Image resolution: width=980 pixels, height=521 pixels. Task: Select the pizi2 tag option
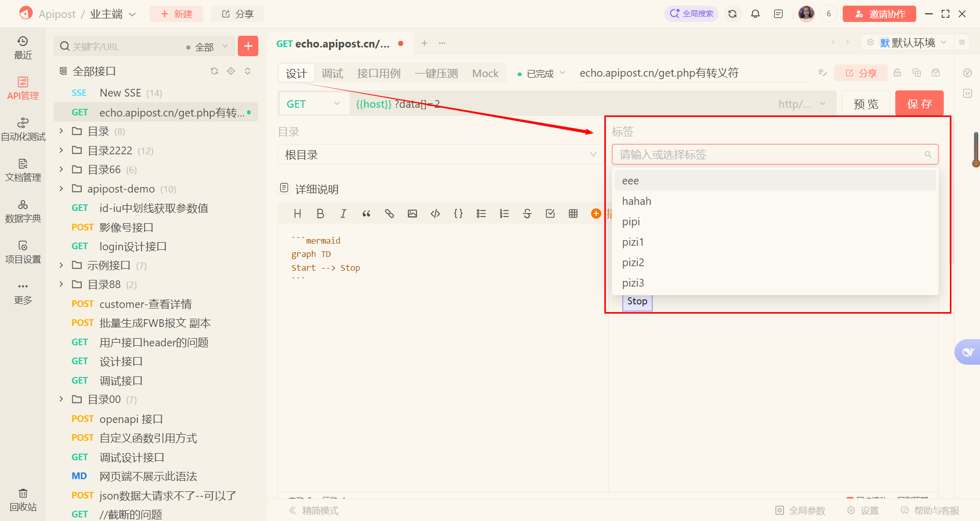[x=775, y=263]
